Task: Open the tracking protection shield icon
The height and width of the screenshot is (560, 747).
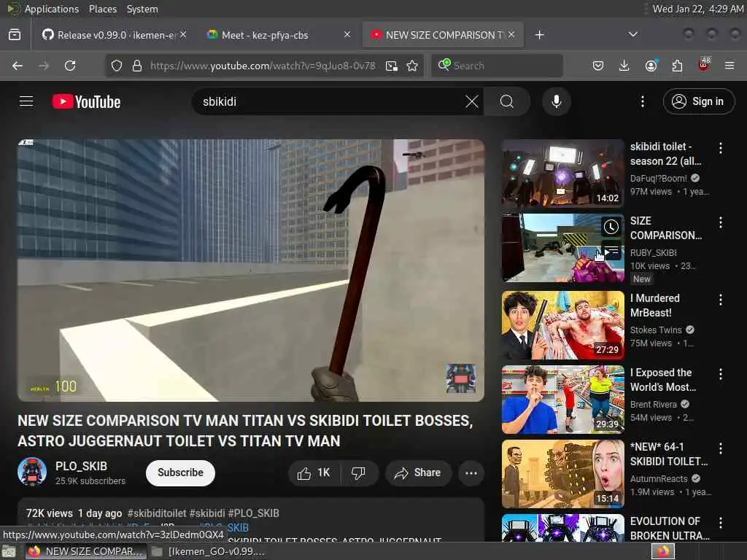Action: click(x=117, y=66)
